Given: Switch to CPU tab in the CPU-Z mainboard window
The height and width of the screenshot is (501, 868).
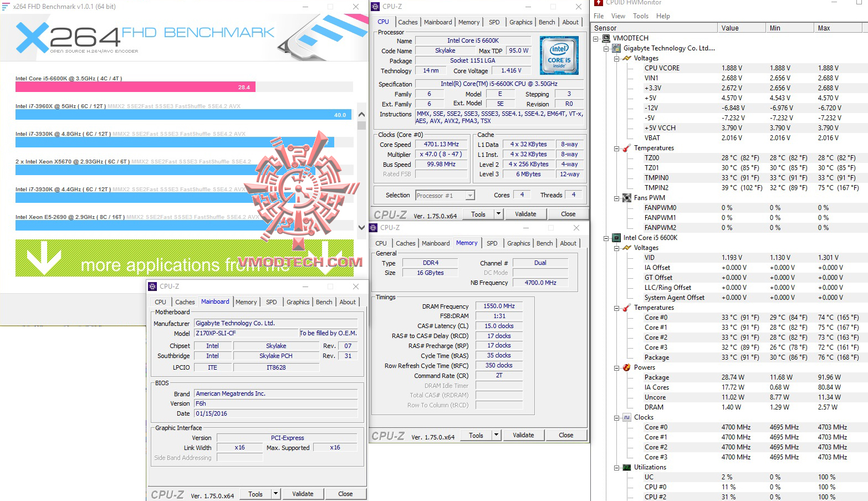Looking at the screenshot, I should 160,302.
